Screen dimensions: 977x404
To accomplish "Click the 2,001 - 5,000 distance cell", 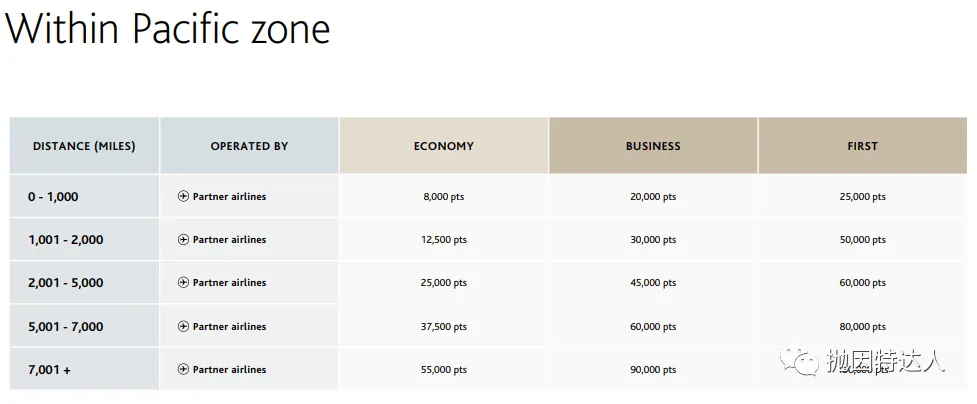I will point(66,283).
